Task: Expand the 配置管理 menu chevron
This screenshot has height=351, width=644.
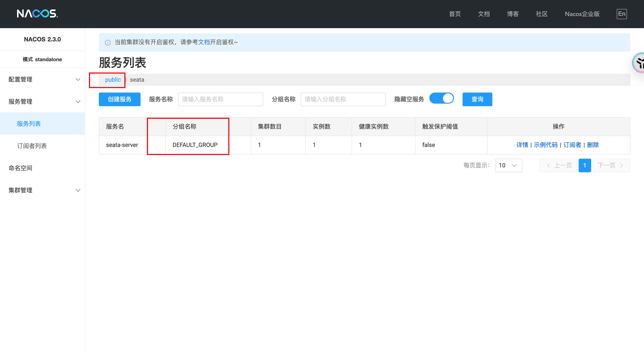Action: [x=78, y=80]
